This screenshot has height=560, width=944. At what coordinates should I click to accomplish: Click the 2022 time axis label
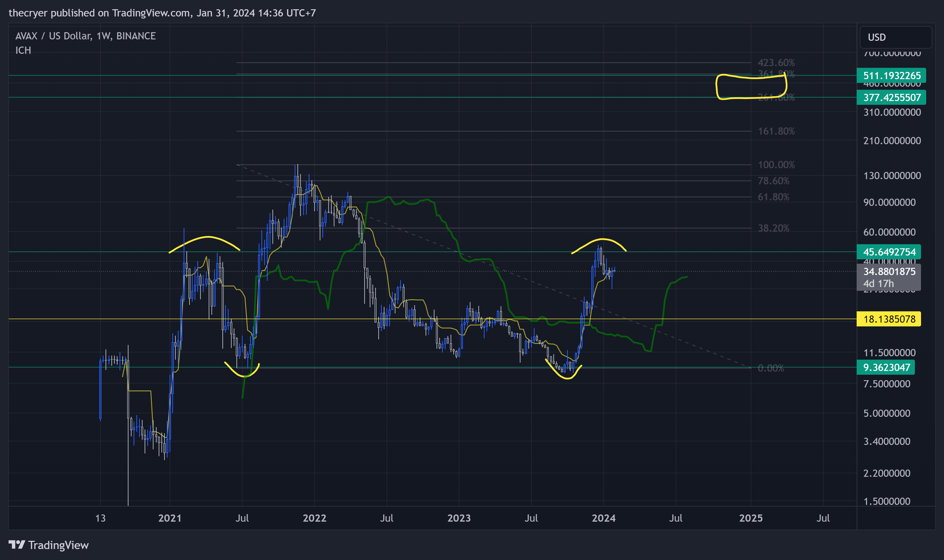click(x=315, y=518)
